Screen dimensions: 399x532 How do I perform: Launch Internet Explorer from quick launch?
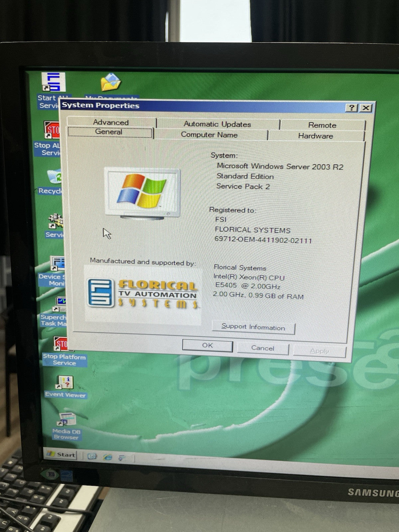pyautogui.click(x=107, y=457)
